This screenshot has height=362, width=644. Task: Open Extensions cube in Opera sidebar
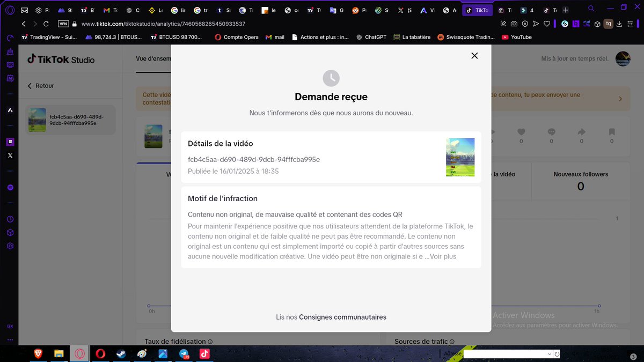click(10, 233)
